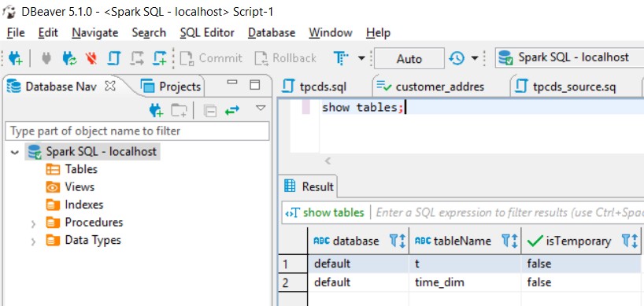Click the navigator's New Connection icon
Viewport: 644px width, 306px height.
click(x=156, y=110)
